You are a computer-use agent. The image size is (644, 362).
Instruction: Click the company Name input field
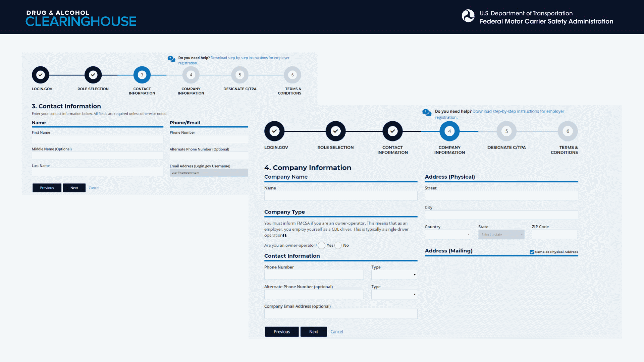(x=340, y=196)
